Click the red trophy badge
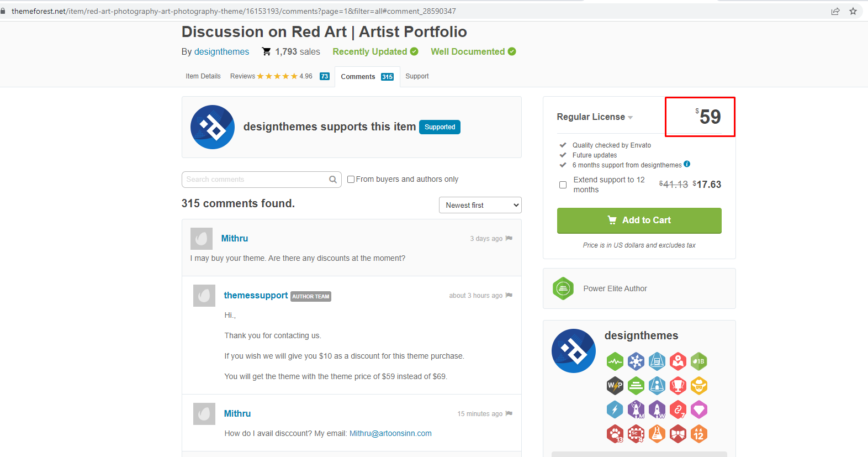Image resolution: width=868 pixels, height=457 pixels. pyautogui.click(x=678, y=385)
